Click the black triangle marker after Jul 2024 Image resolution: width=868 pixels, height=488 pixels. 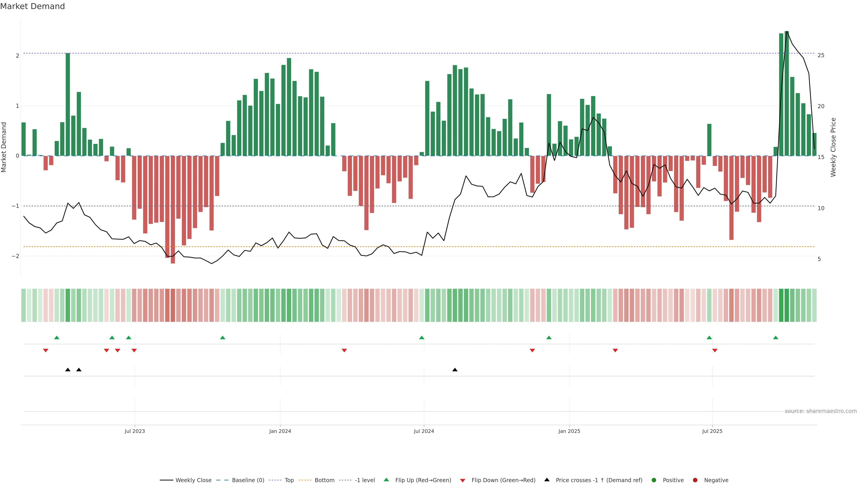[x=455, y=370]
